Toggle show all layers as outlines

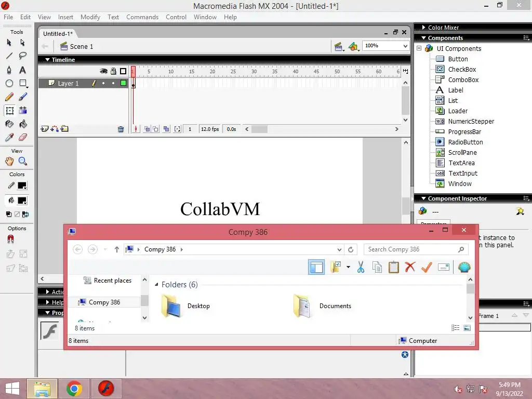pos(123,71)
